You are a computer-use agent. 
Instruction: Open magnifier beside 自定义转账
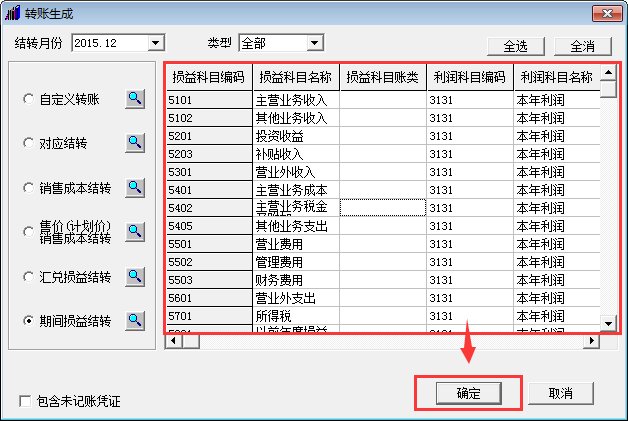click(135, 99)
